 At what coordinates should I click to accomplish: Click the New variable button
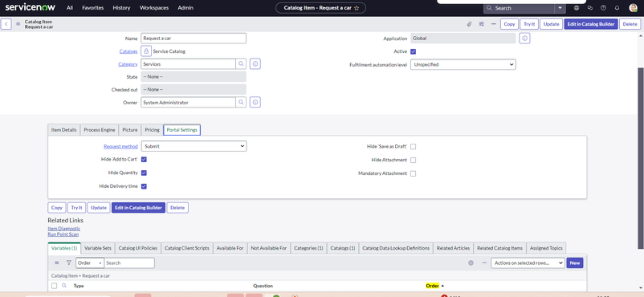(x=575, y=263)
